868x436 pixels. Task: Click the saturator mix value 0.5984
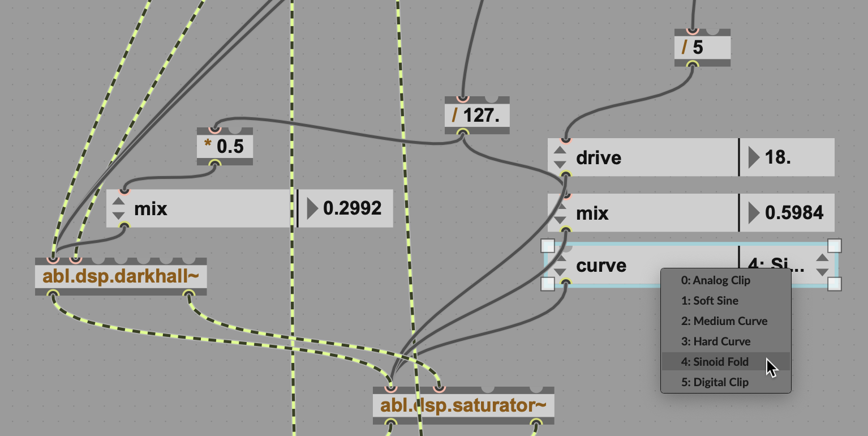point(793,213)
